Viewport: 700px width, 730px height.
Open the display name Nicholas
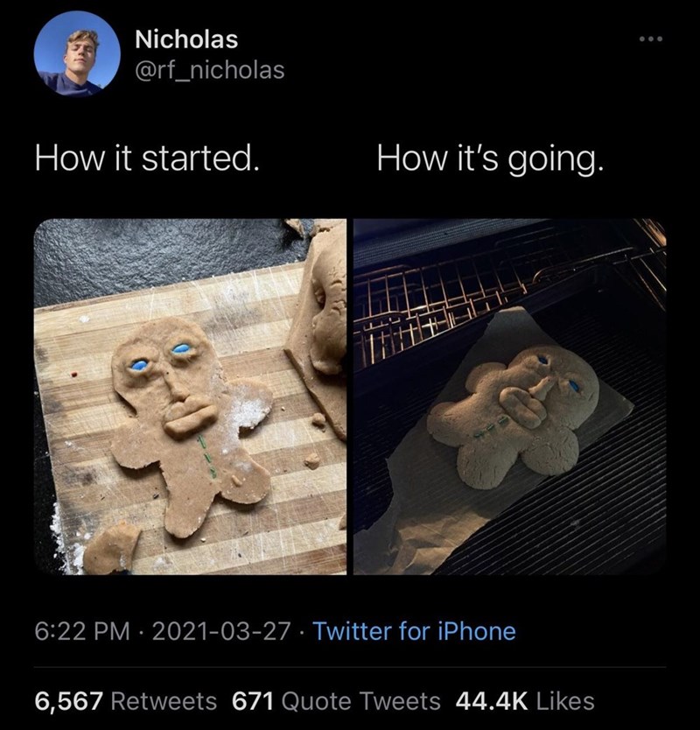coord(187,39)
